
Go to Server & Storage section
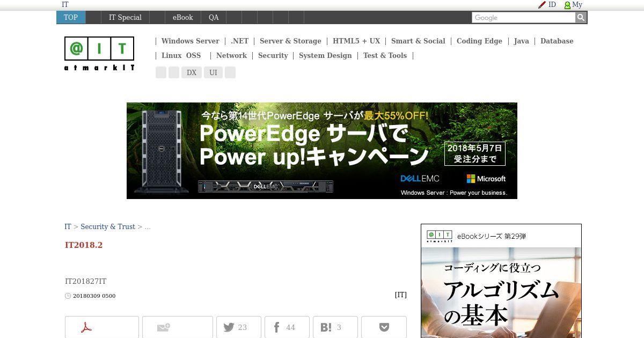(290, 41)
